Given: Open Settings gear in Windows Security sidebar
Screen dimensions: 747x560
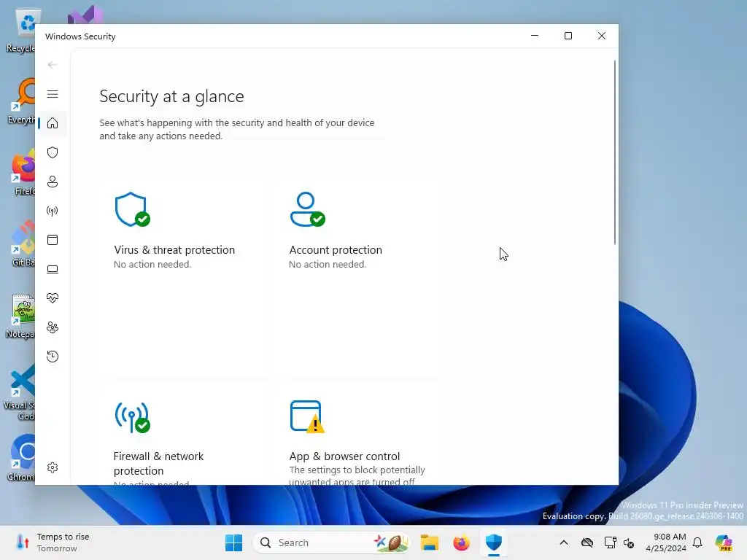Looking at the screenshot, I should click(53, 467).
